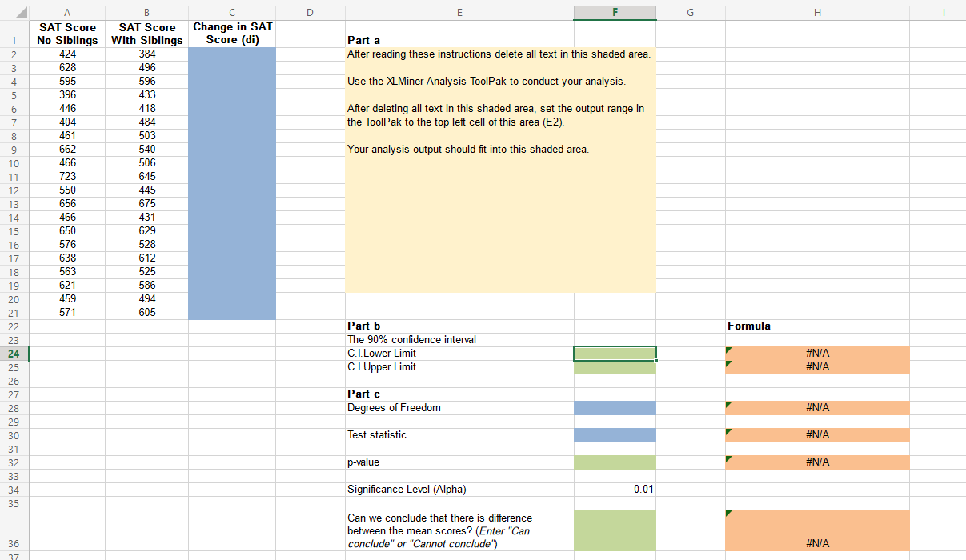
Task: Click #N/A formula cell for C.I. Upper Limit
Action: [x=817, y=367]
